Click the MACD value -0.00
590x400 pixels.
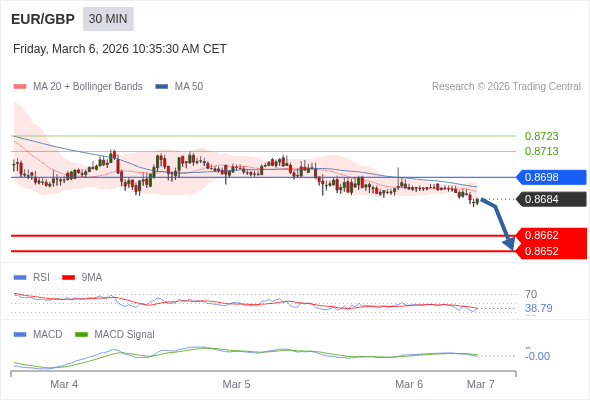click(x=537, y=356)
